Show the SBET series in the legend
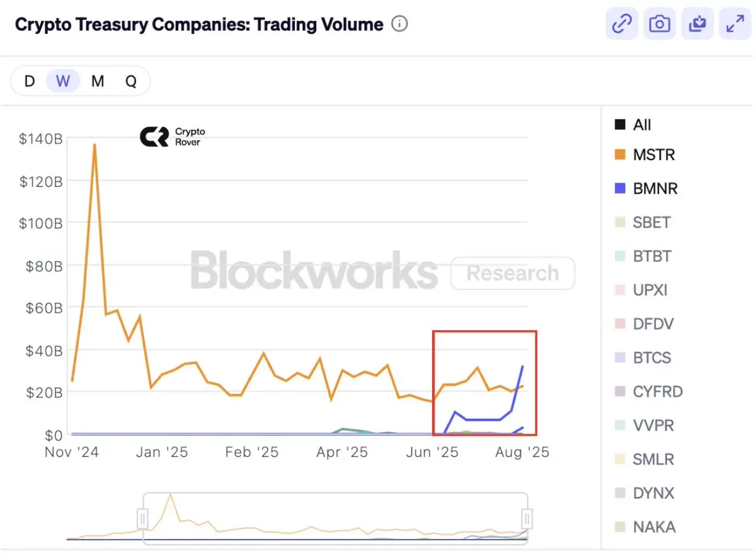Screen dimensions: 756x558 (x=643, y=223)
